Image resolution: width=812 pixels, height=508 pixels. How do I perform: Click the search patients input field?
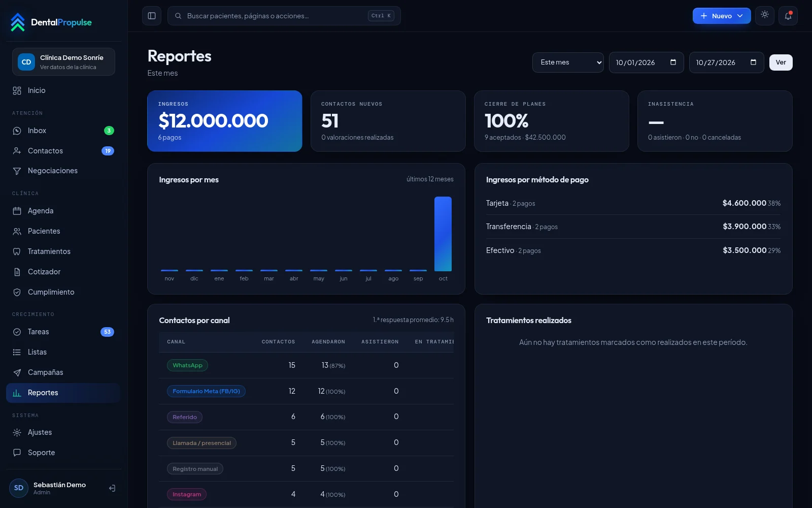[284, 16]
